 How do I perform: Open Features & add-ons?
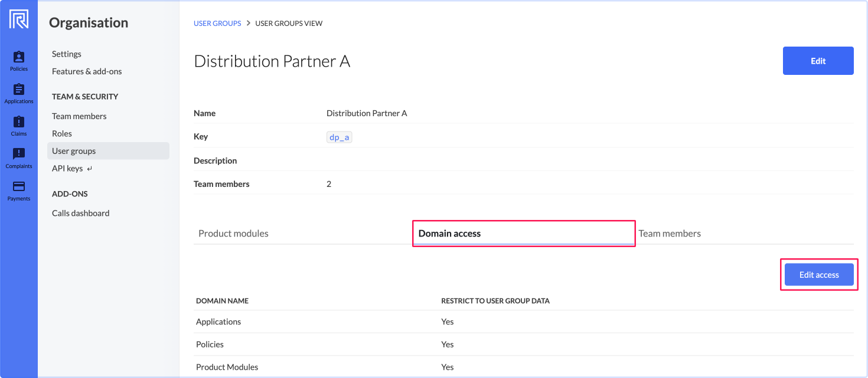pos(87,71)
